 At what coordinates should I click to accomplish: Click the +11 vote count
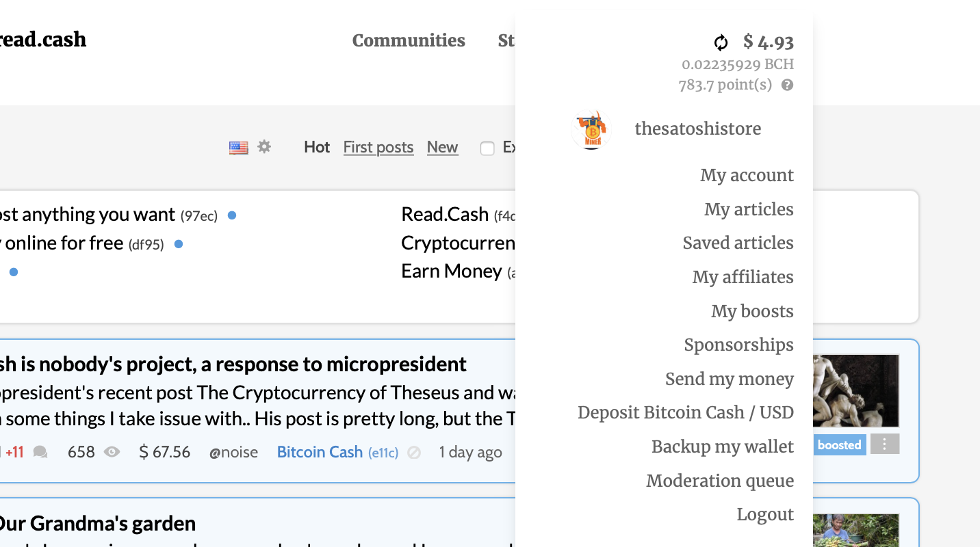click(x=14, y=452)
